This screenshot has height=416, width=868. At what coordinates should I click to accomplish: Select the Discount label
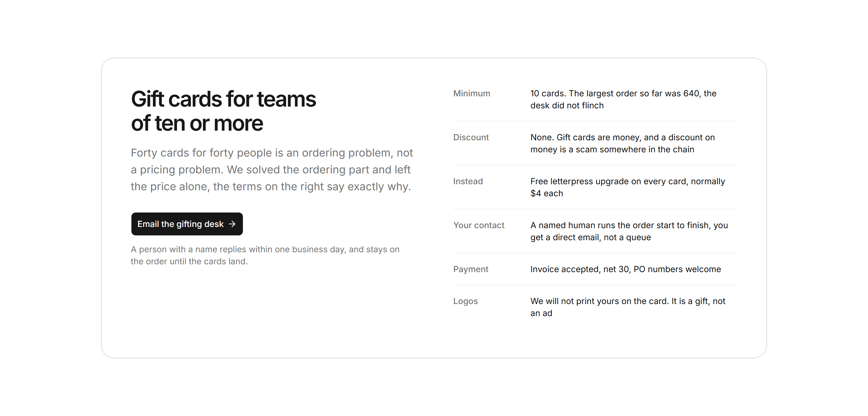point(471,137)
